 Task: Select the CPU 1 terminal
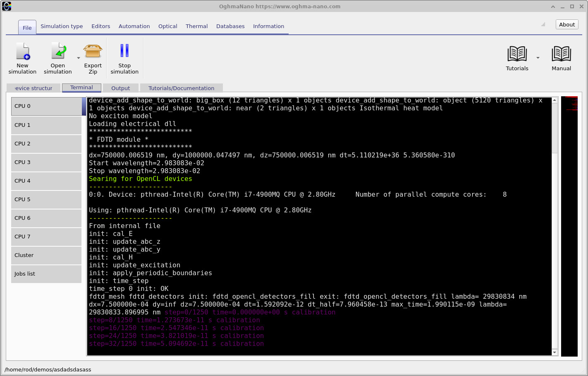(x=46, y=125)
